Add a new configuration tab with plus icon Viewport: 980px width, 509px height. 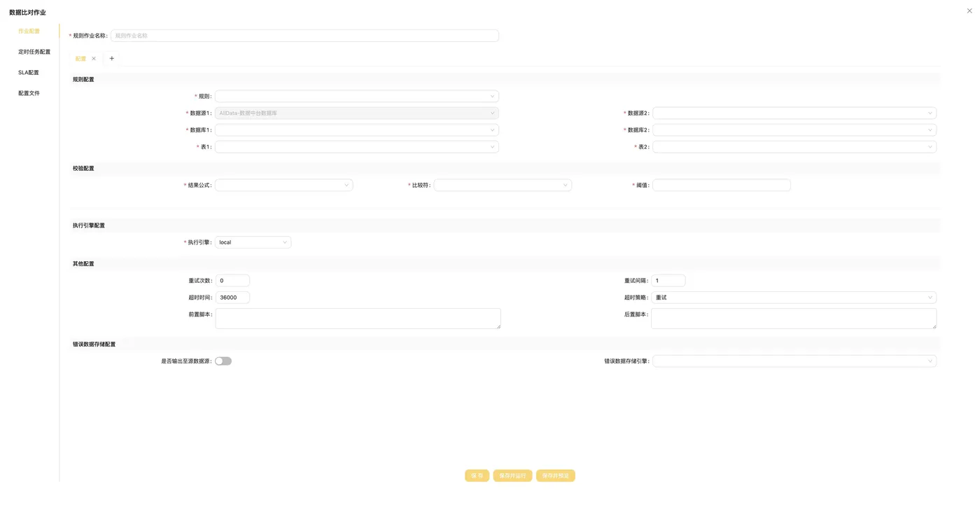(x=111, y=59)
